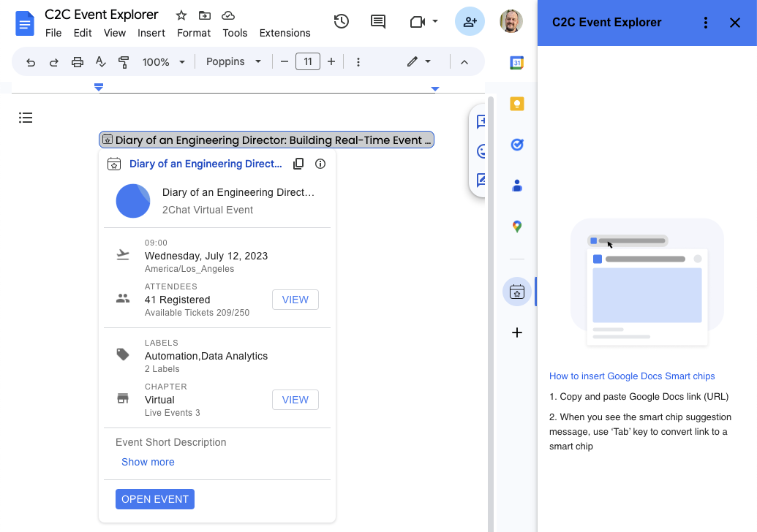This screenshot has height=532, width=757.
Task: Open Google Contacts side panel
Action: (517, 186)
